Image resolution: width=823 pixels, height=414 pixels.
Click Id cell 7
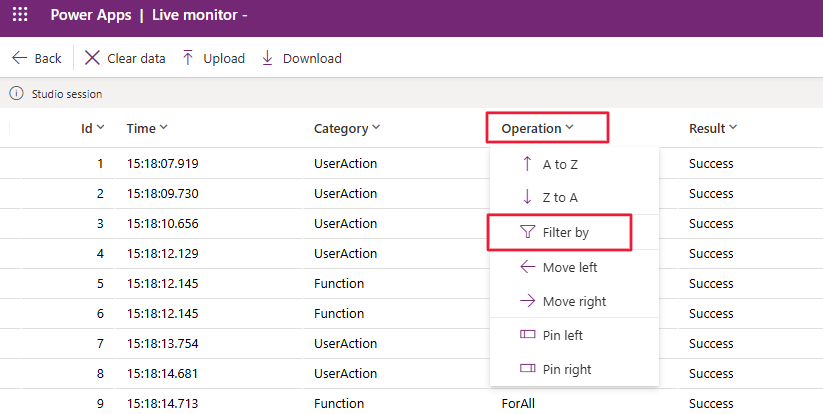(x=100, y=343)
